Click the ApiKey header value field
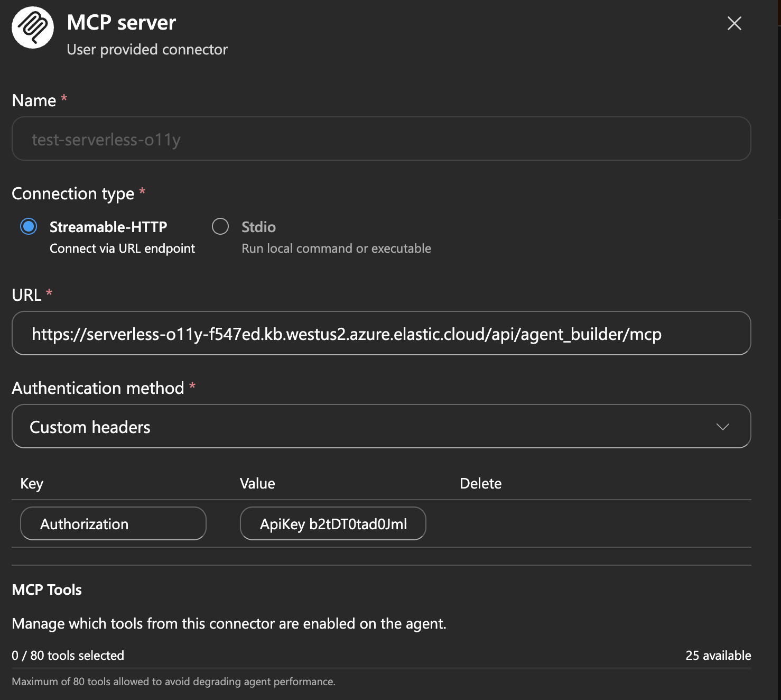 point(333,524)
